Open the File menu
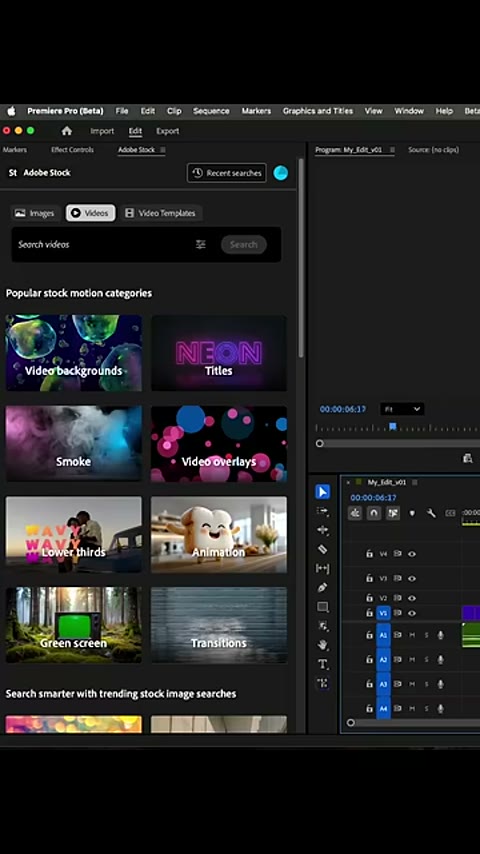The image size is (480, 854). 122,111
